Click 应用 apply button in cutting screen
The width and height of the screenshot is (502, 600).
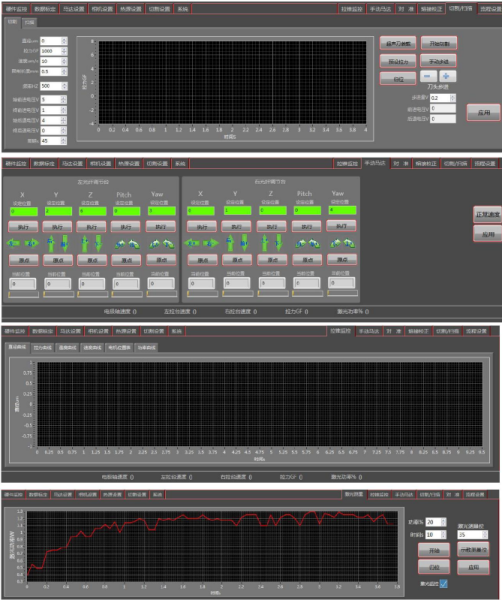coord(484,112)
